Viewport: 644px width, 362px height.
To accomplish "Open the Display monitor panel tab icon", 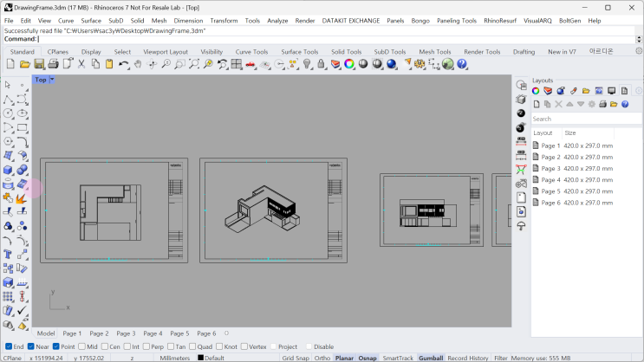I will coord(612,91).
